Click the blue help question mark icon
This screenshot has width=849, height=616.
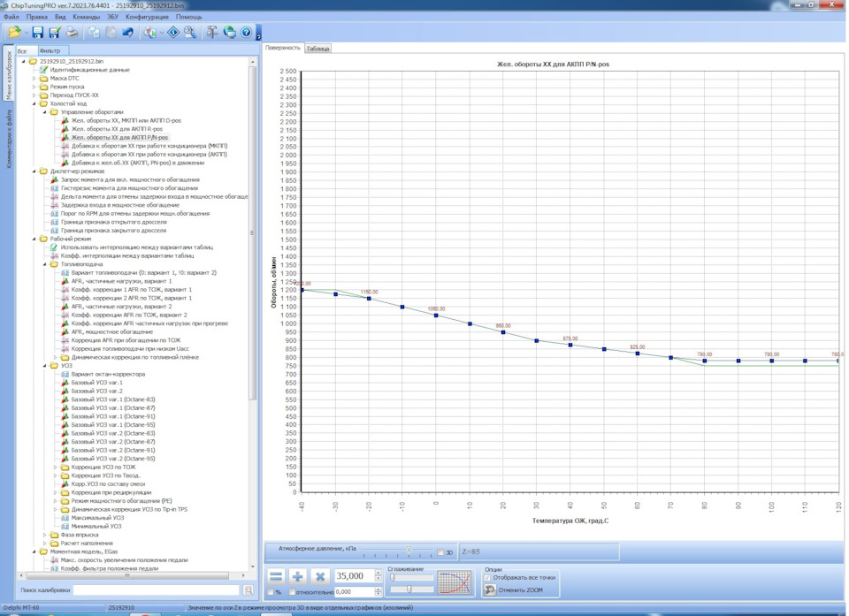click(x=246, y=33)
